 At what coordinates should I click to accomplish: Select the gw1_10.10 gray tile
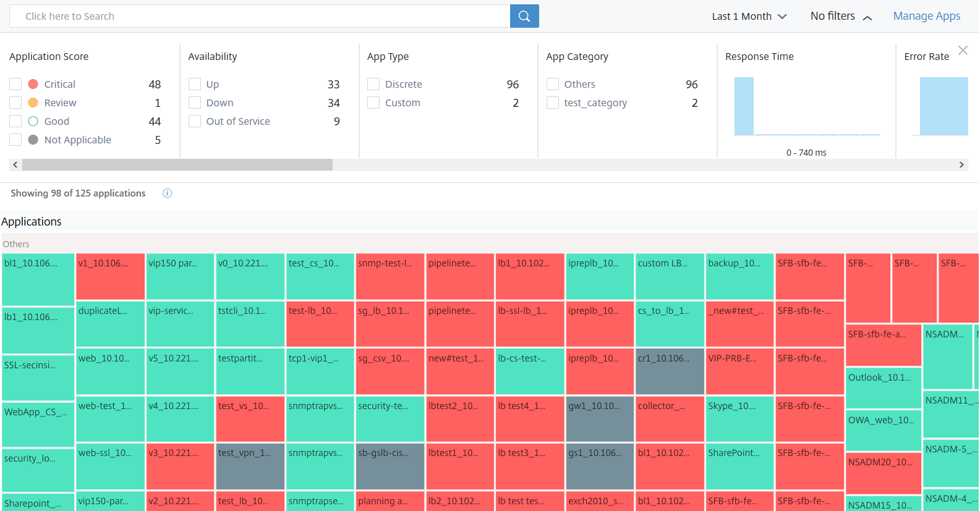point(600,419)
